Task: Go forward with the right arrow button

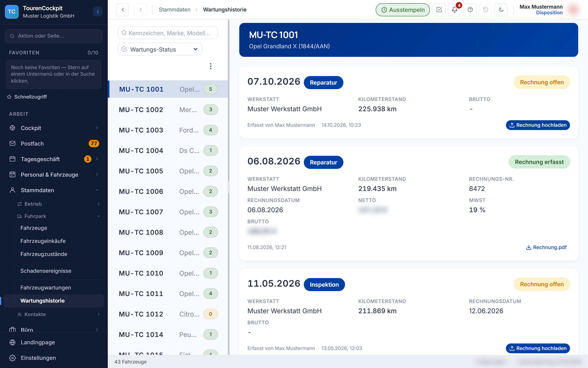Action: [x=140, y=10]
